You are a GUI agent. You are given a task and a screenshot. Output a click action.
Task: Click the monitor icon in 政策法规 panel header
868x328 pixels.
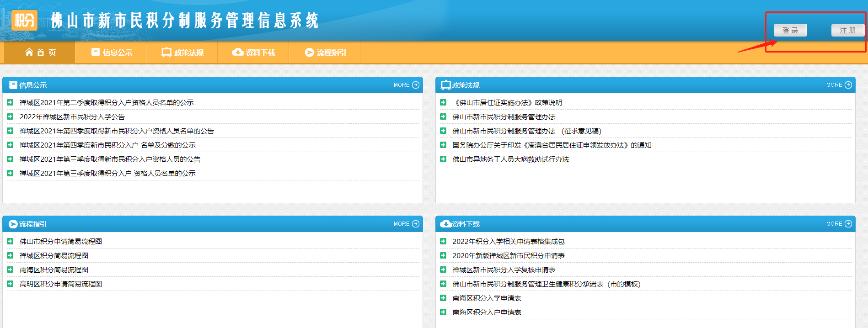click(x=445, y=85)
